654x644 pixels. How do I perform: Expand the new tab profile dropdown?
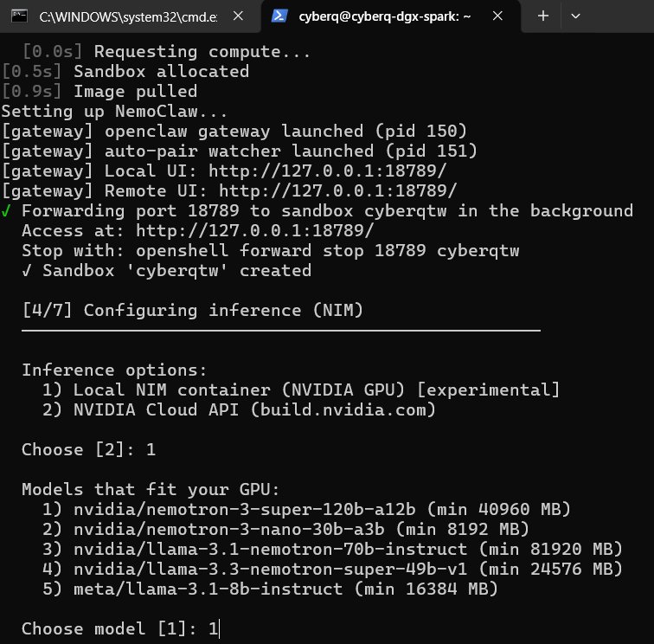[x=575, y=16]
